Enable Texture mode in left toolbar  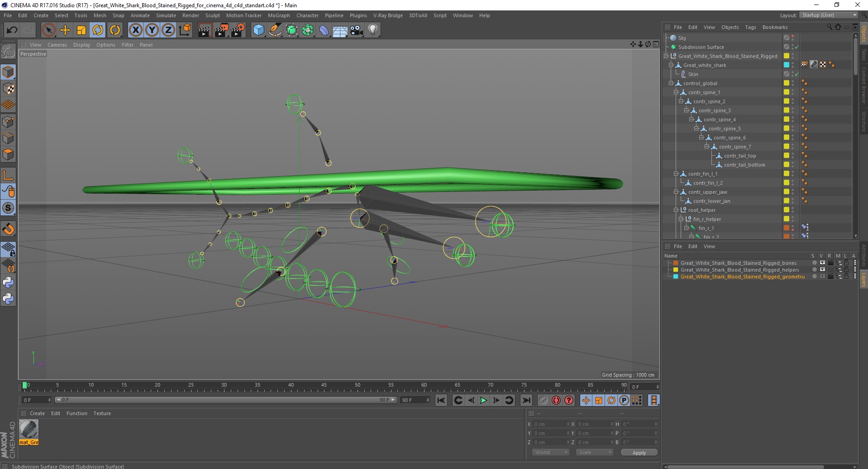click(x=8, y=89)
